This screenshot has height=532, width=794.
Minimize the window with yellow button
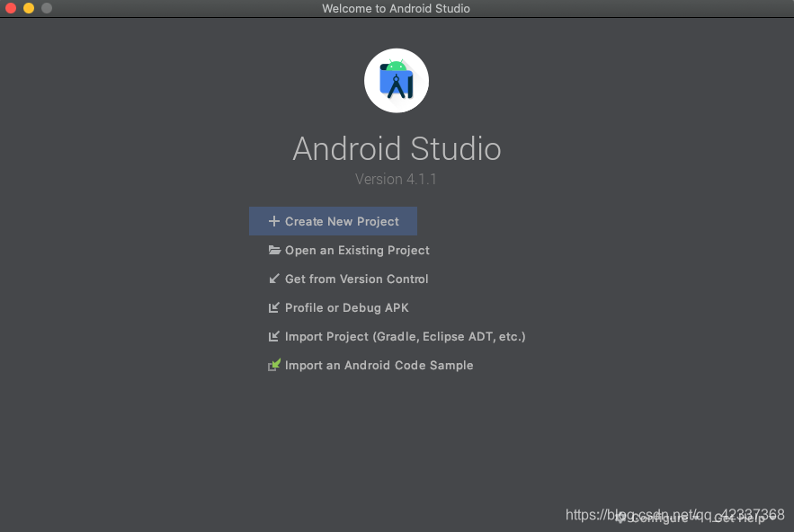(x=29, y=8)
